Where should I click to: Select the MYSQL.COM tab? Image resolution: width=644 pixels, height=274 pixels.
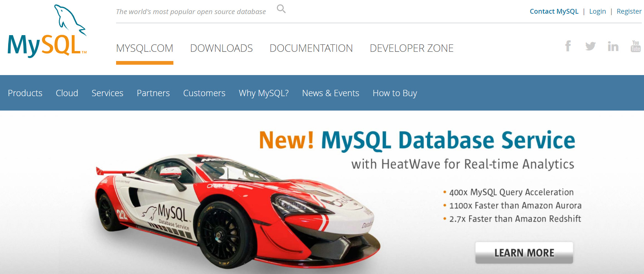click(x=145, y=48)
